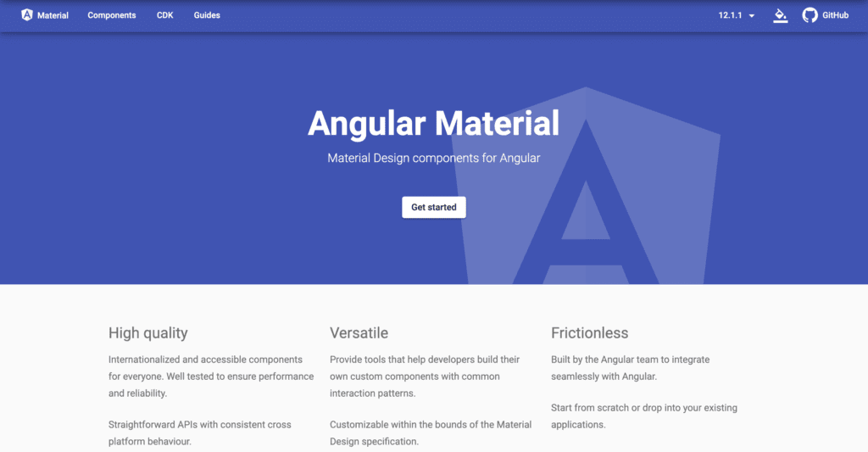
Task: Open the 12.1.1 version dropdown
Action: (737, 15)
